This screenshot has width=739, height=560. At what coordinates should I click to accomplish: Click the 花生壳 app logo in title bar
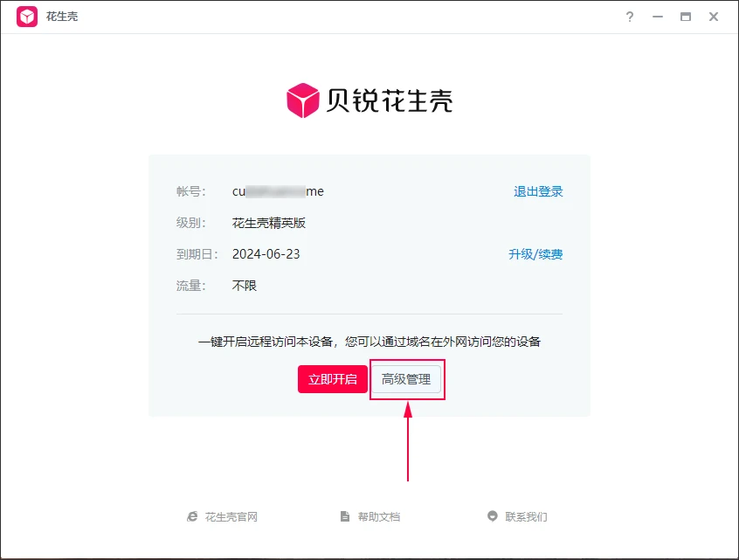27,17
